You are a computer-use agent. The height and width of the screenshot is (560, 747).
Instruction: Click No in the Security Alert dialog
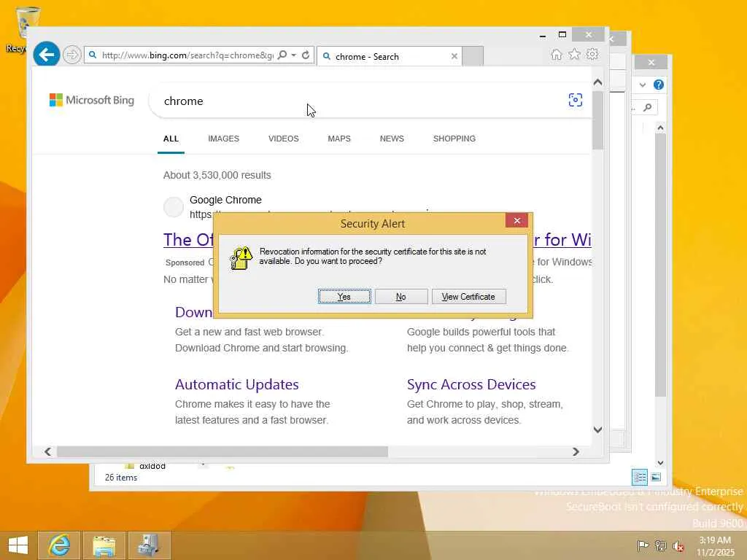(401, 297)
